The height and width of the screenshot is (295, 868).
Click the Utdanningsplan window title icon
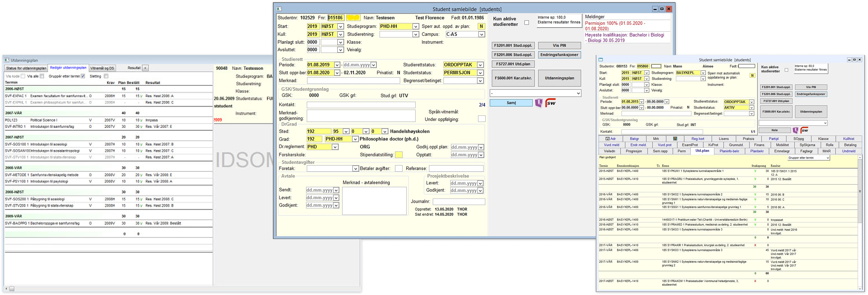(x=6, y=60)
